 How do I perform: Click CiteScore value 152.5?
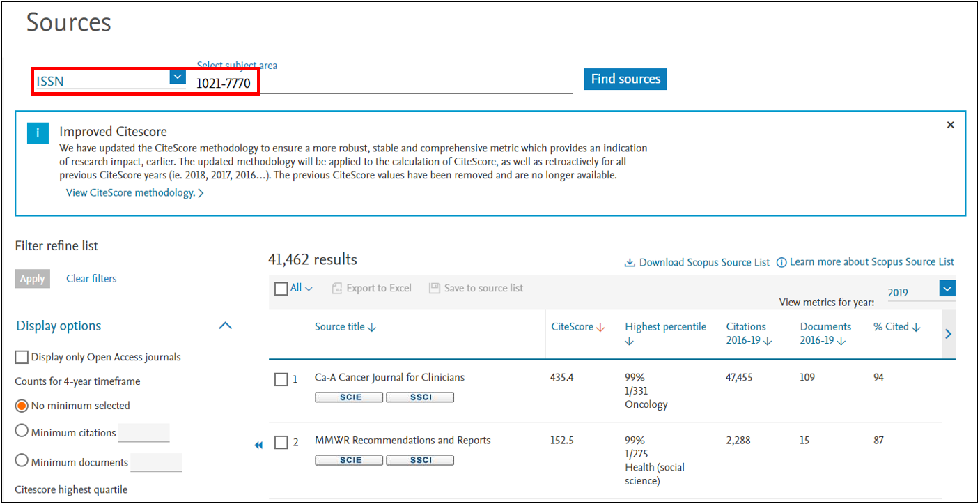point(562,441)
